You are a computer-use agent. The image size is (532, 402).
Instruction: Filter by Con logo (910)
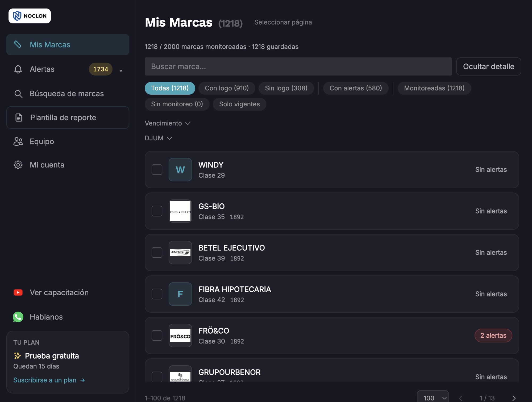pyautogui.click(x=227, y=88)
